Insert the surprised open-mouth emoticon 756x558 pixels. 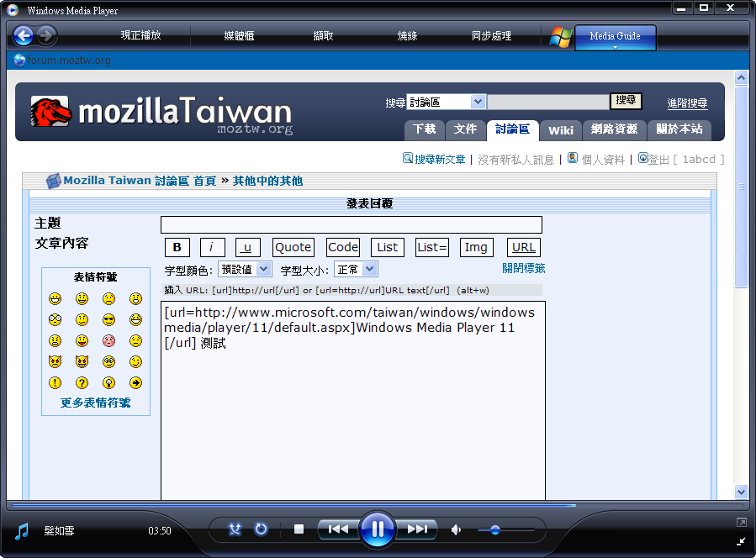[x=136, y=299]
